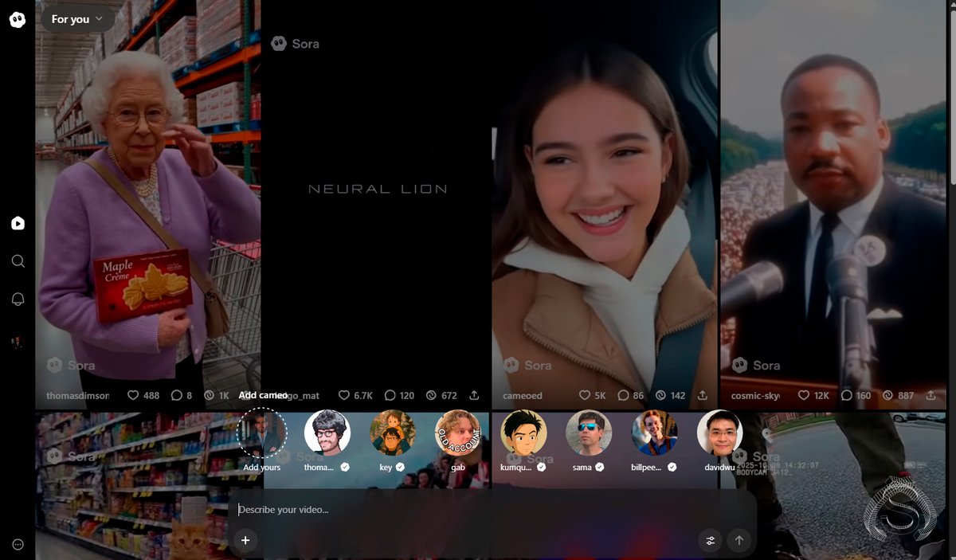Viewport: 956px width, 560px height.
Task: Select the sama cameo avatar
Action: click(x=589, y=433)
